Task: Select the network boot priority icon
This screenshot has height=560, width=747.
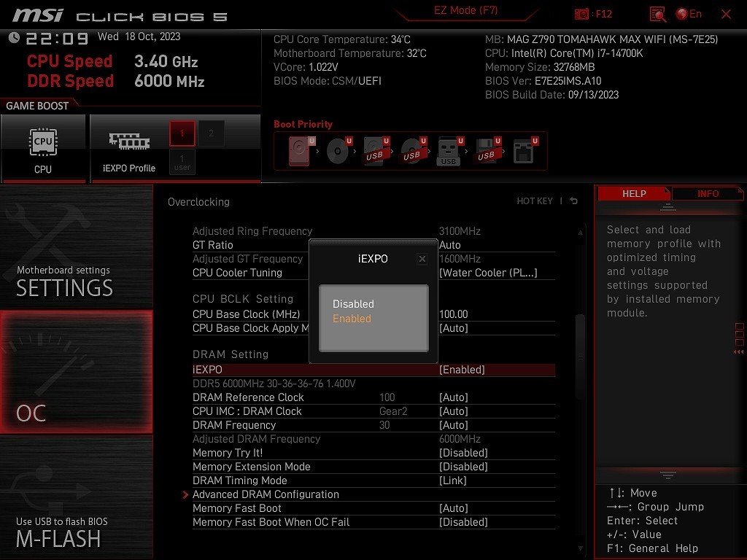Action: [524, 151]
